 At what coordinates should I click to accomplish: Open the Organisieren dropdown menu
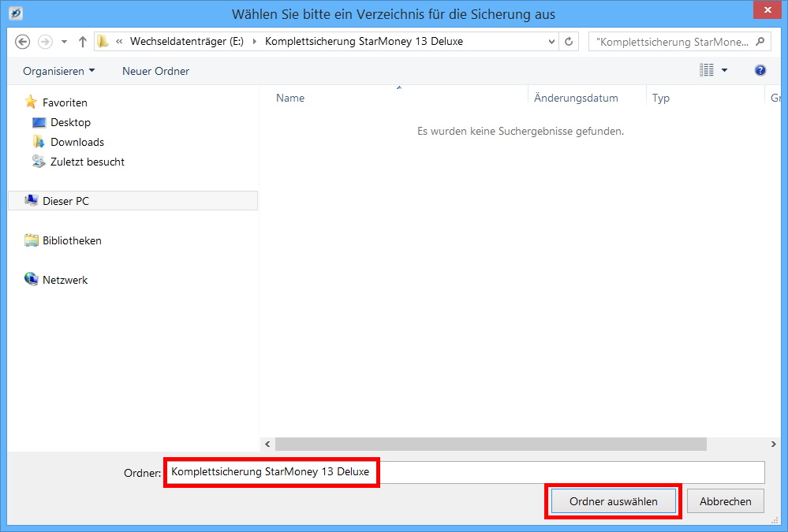pos(58,71)
